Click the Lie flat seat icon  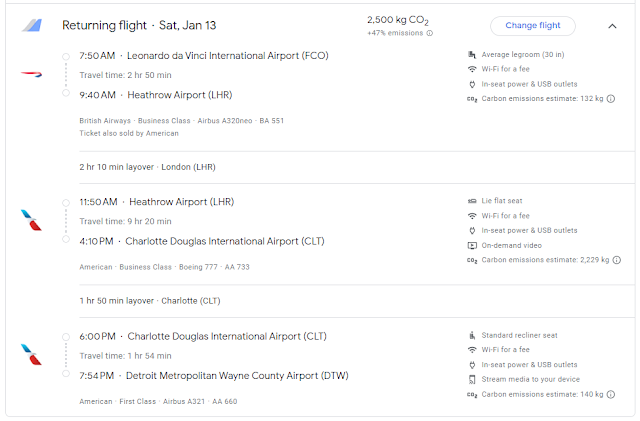click(x=472, y=200)
